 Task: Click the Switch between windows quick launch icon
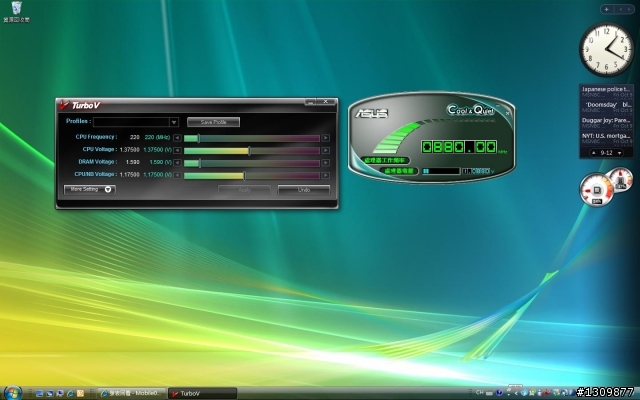tap(50, 393)
